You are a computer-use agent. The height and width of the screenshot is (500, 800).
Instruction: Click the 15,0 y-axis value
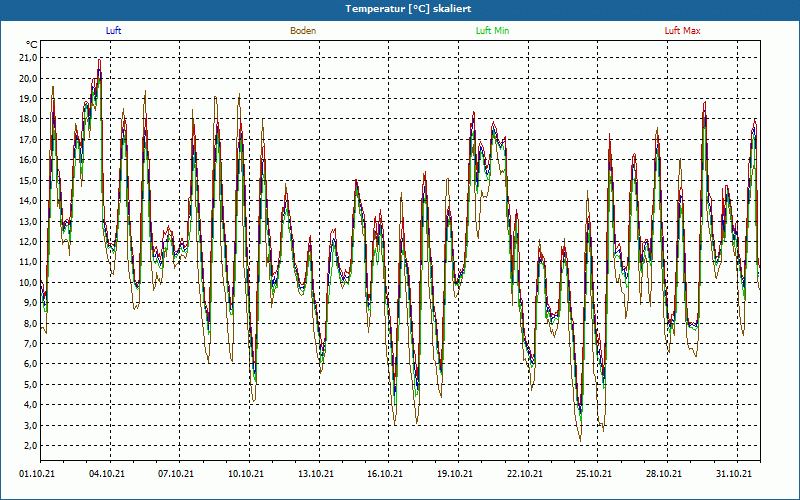pos(29,180)
